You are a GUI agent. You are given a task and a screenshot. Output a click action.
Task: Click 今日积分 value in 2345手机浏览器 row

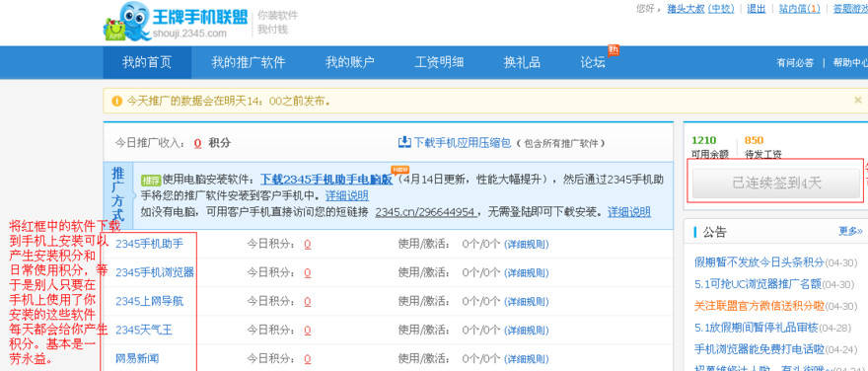point(307,273)
